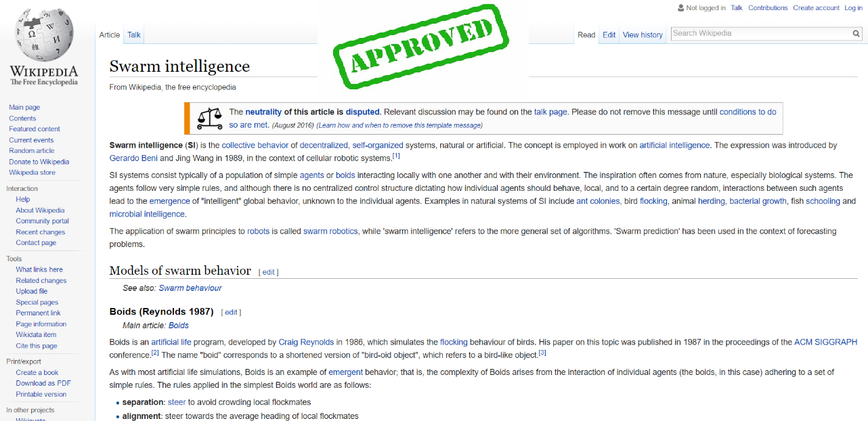The width and height of the screenshot is (868, 421).
Task: Open the Main article Boids link
Action: point(179,326)
